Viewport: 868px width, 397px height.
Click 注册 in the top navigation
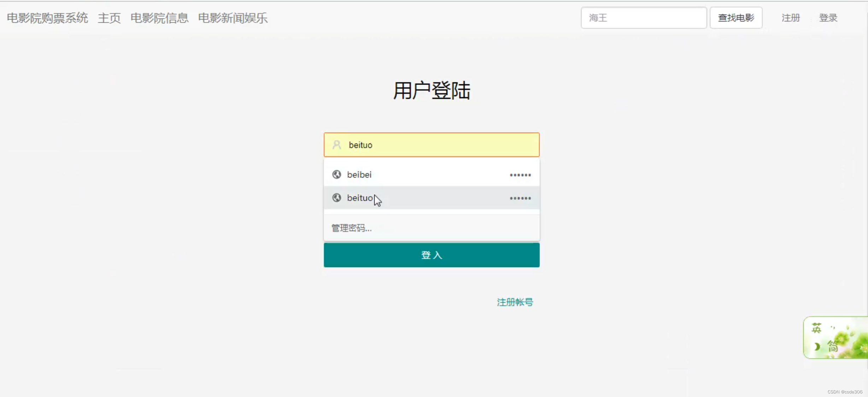pyautogui.click(x=791, y=18)
